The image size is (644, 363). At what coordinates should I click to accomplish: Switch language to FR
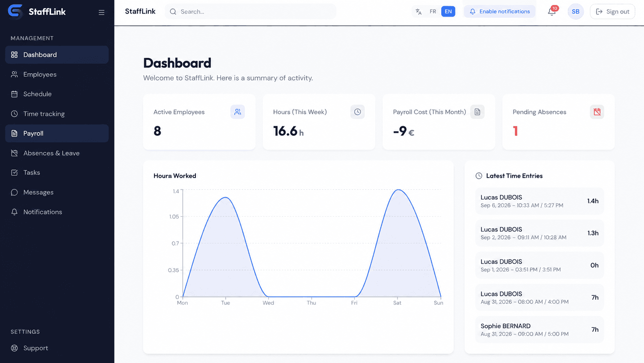tap(433, 12)
